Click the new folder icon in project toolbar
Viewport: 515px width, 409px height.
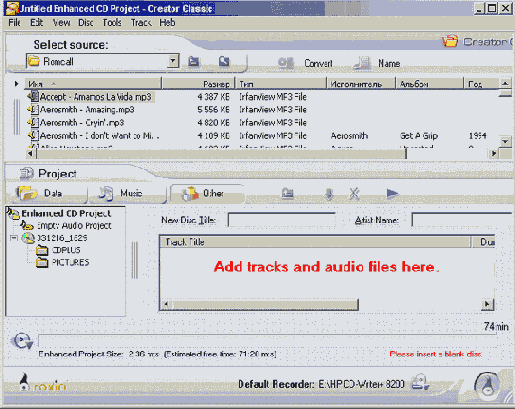coord(288,193)
